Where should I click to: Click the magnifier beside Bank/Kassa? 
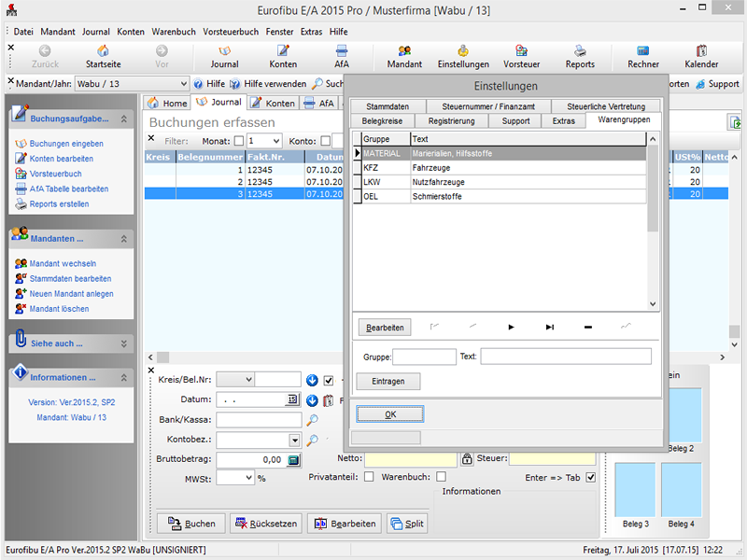coord(312,420)
